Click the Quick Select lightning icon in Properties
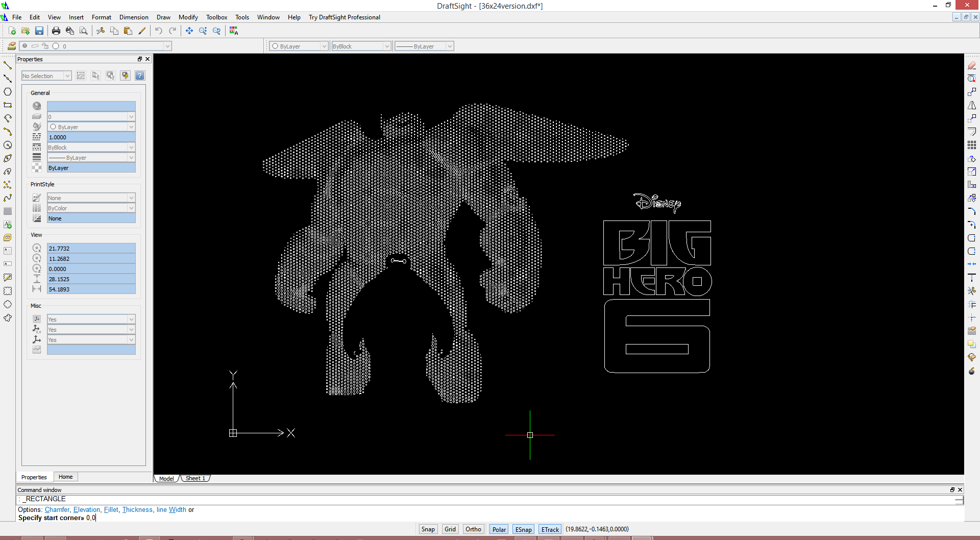The width and height of the screenshot is (980, 540). point(125,76)
